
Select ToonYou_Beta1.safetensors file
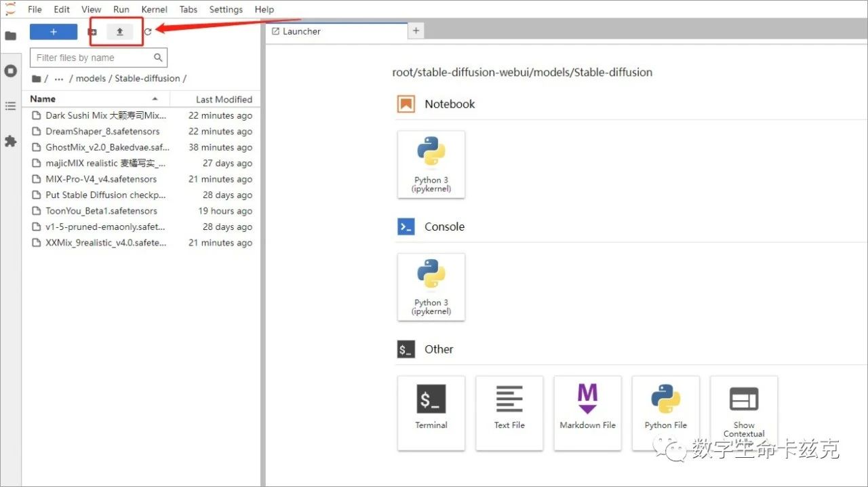click(142, 211)
